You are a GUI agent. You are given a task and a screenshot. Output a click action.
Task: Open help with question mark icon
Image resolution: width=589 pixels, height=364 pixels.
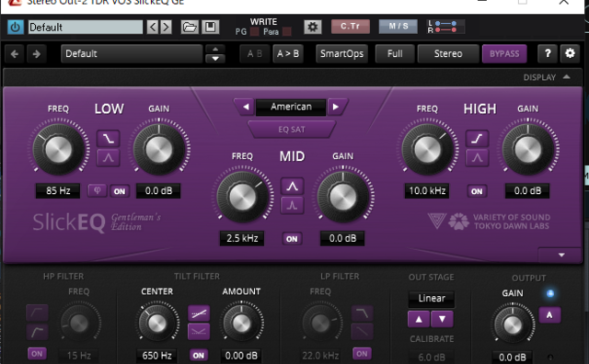(x=548, y=53)
